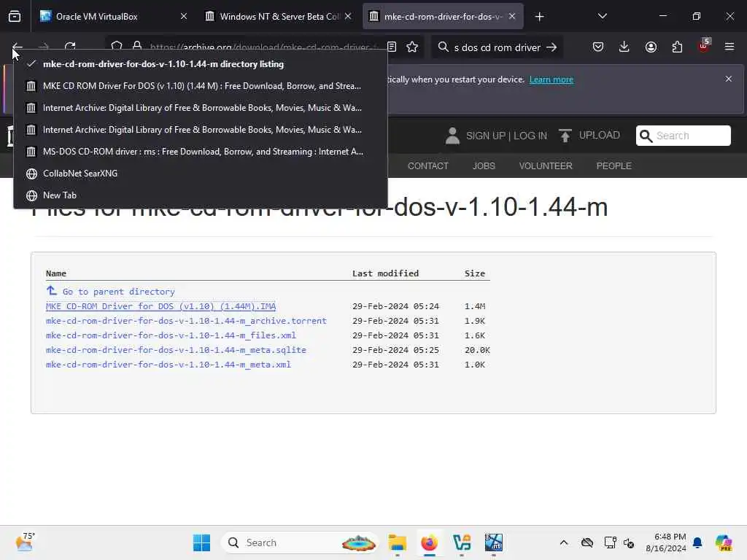Open the weather widget showing 75°
The image size is (747, 560).
coord(25,542)
